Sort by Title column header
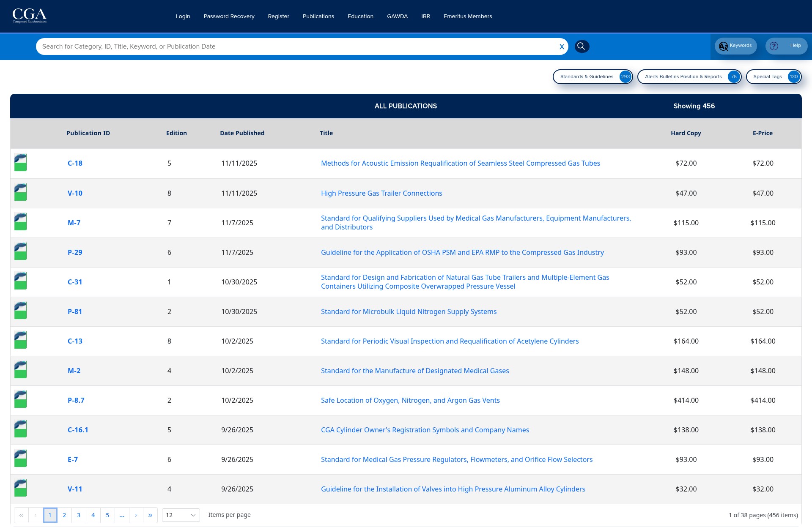812x527 pixels. [x=326, y=133]
